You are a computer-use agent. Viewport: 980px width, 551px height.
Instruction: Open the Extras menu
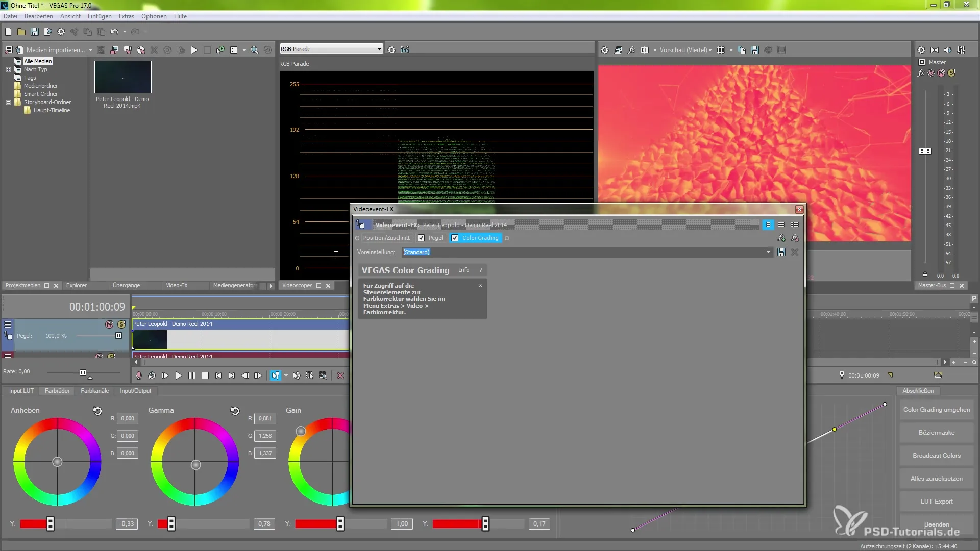126,16
